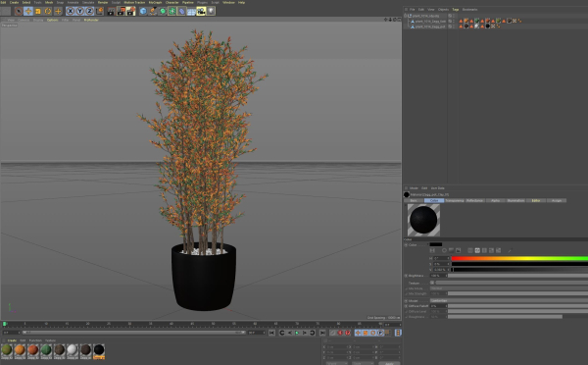Viewport: 588px width, 365px height.
Task: Open the material Assign tab
Action: 557,201
